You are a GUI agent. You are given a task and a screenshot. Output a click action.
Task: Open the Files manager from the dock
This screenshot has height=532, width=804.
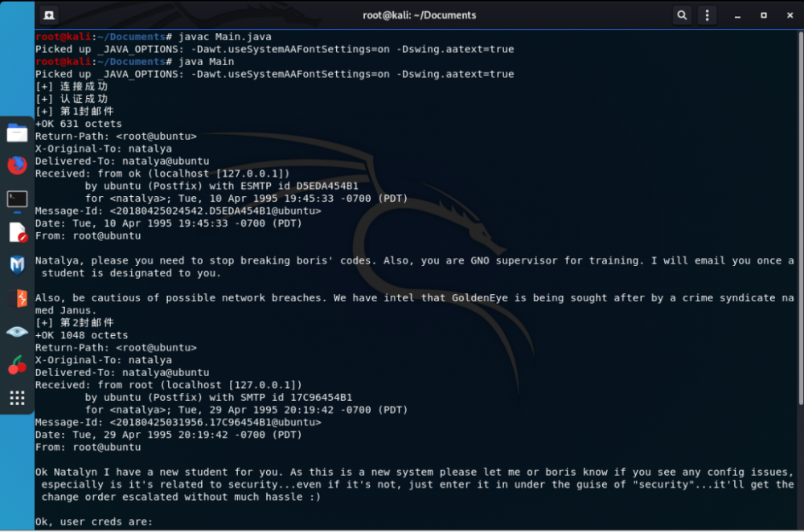point(17,133)
